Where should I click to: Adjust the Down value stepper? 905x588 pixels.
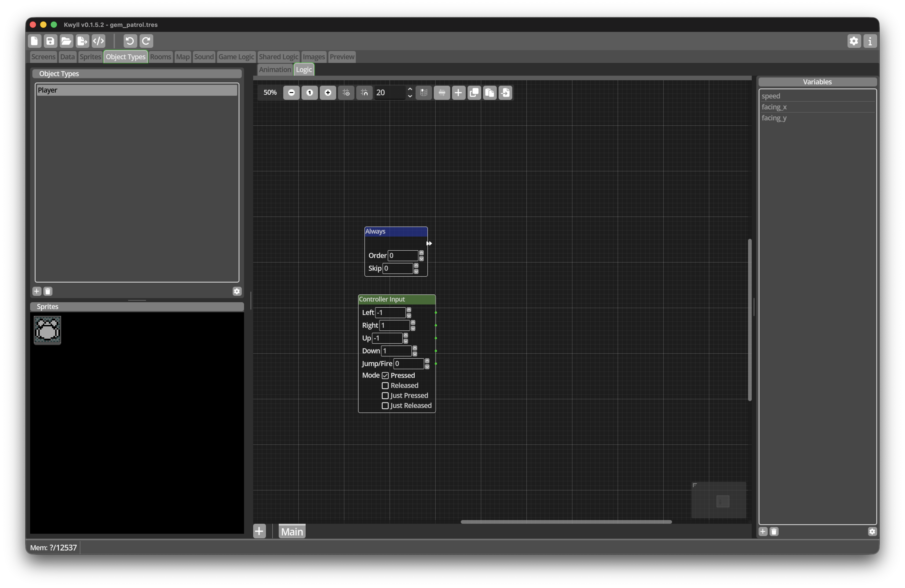point(415,351)
